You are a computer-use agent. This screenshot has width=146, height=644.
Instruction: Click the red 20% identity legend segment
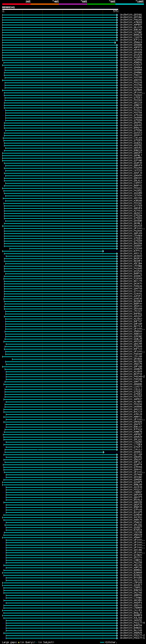pyautogui.click(x=16, y=4)
